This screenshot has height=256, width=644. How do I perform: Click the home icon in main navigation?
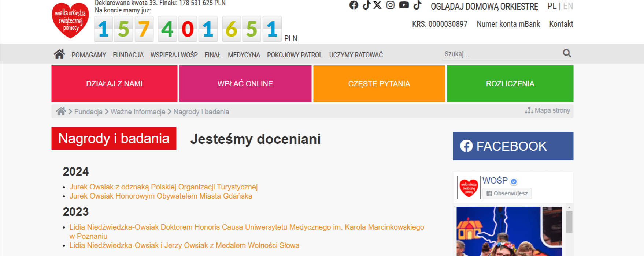pyautogui.click(x=59, y=54)
